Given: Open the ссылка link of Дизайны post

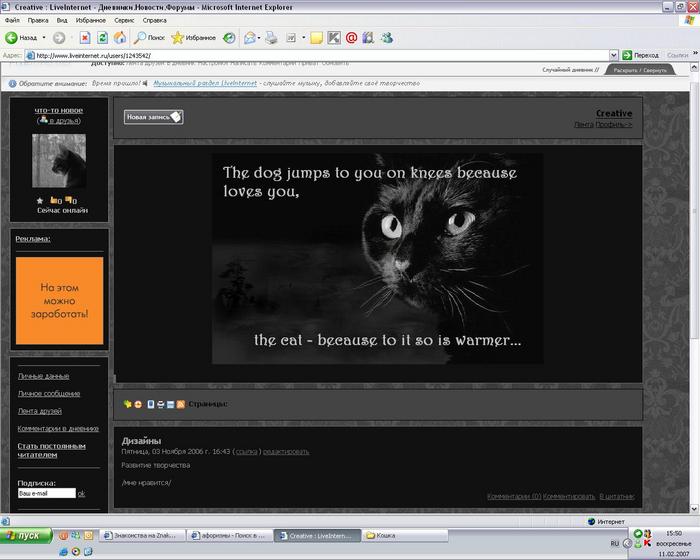Looking at the screenshot, I should (246, 451).
